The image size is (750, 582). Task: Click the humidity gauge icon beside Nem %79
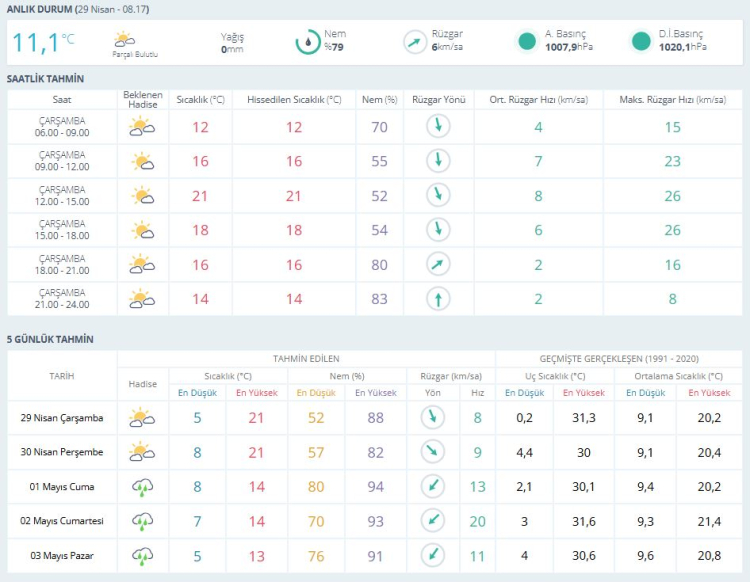point(307,42)
